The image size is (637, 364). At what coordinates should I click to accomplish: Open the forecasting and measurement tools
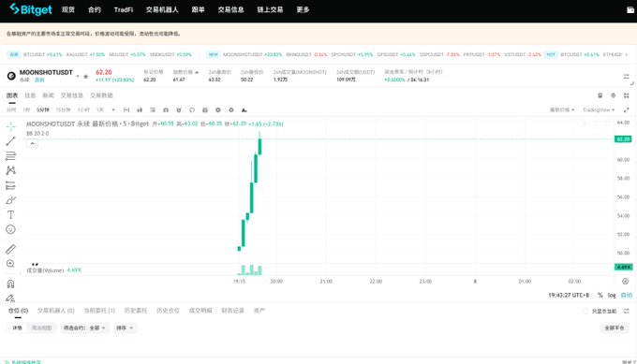point(10,185)
